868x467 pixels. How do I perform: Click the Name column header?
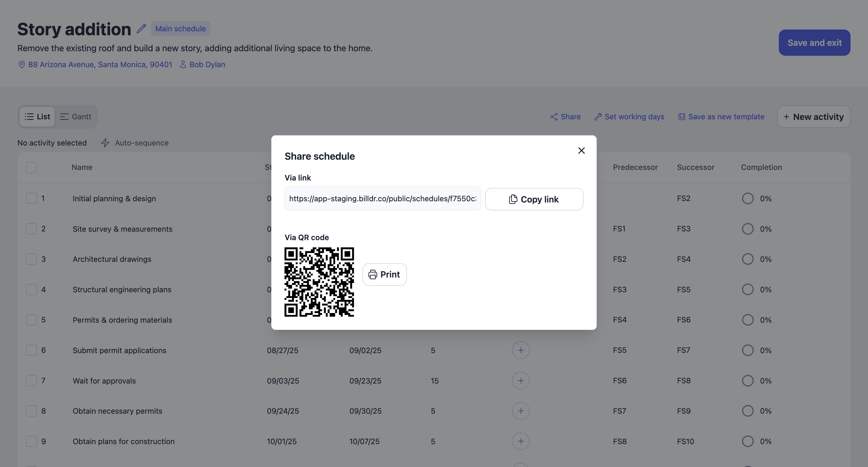(x=82, y=168)
